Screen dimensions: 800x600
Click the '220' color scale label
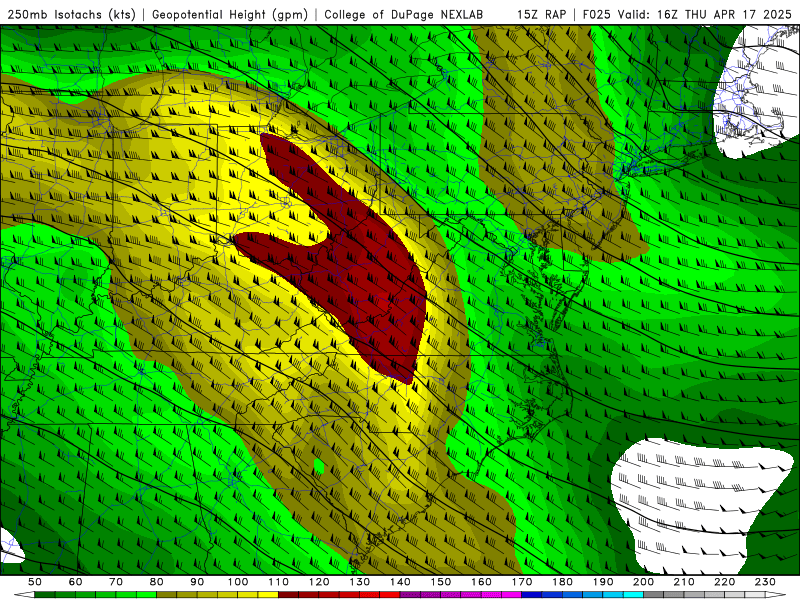[724, 582]
